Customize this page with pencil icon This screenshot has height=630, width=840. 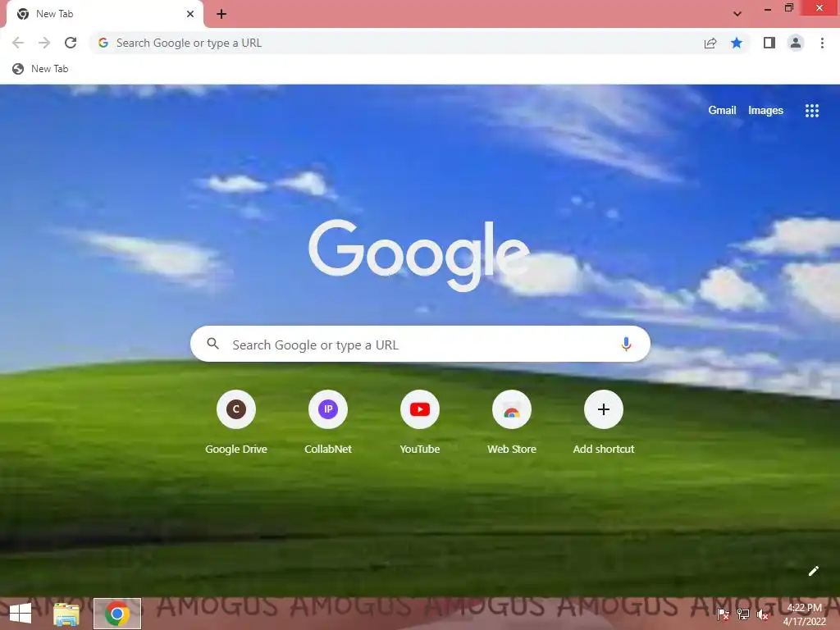point(813,571)
